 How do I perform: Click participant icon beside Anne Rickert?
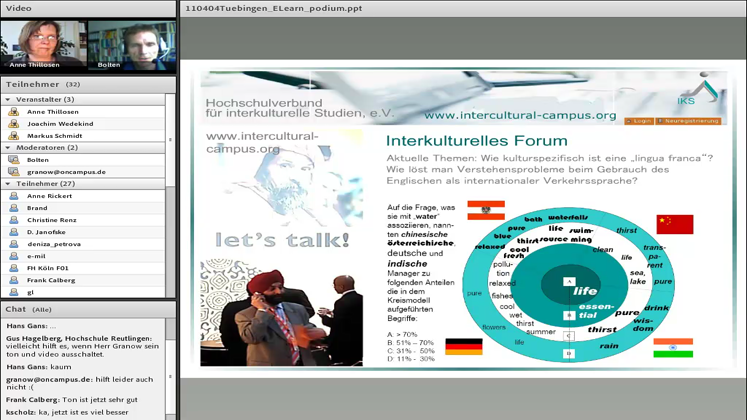tap(14, 196)
